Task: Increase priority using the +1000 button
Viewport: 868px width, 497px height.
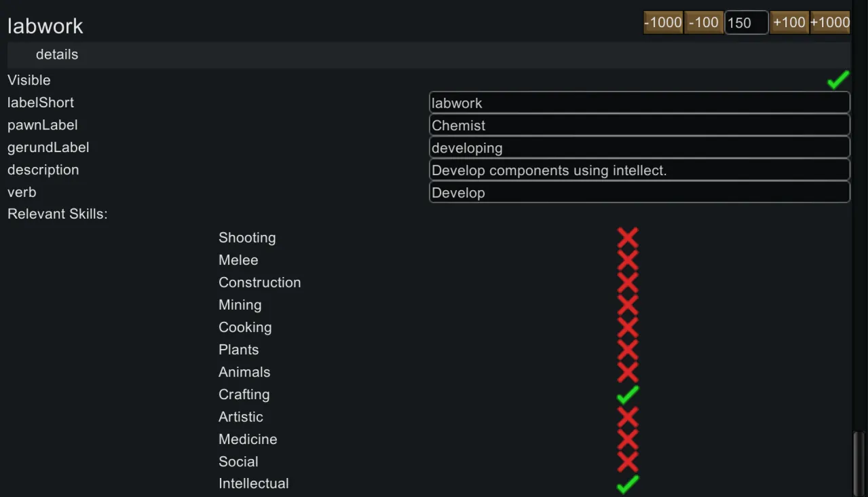Action: coord(830,22)
